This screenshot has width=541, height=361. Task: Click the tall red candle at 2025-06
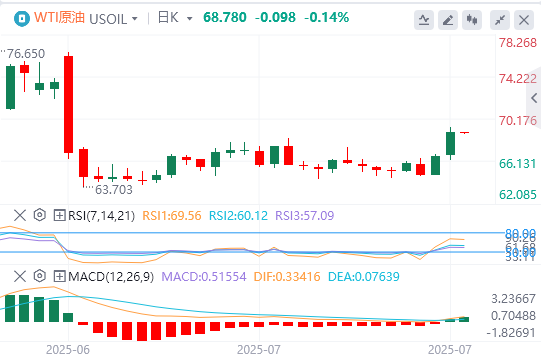pos(68,105)
